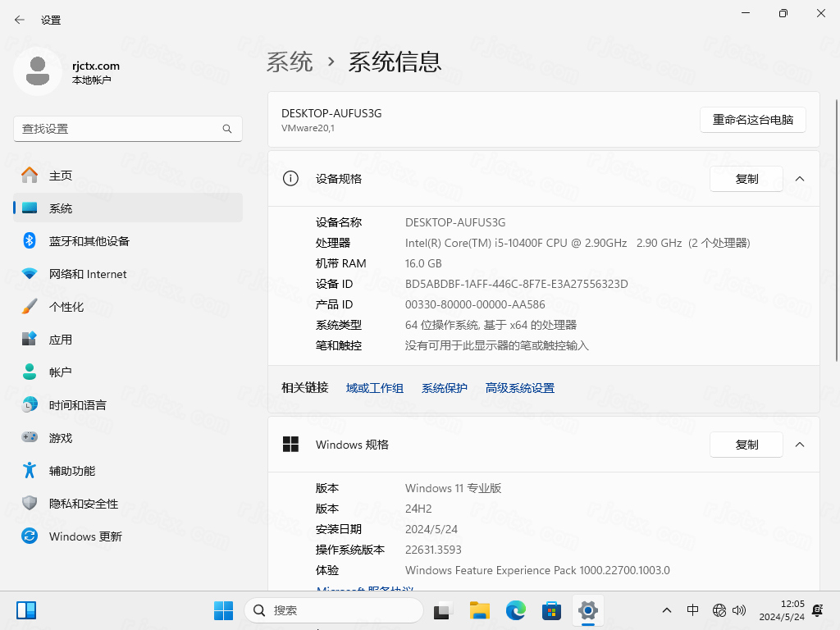This screenshot has width=840, height=630.
Task: Open the 主页 menu item
Action: pos(128,176)
